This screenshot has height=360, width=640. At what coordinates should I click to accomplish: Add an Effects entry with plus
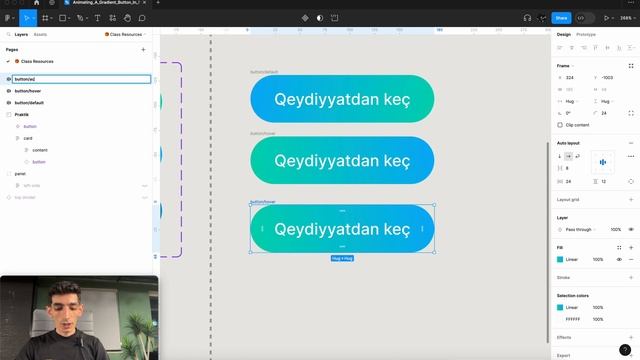pos(631,338)
